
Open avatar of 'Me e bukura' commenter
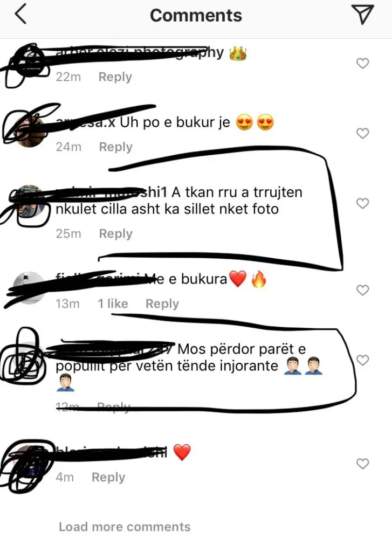click(x=29, y=288)
